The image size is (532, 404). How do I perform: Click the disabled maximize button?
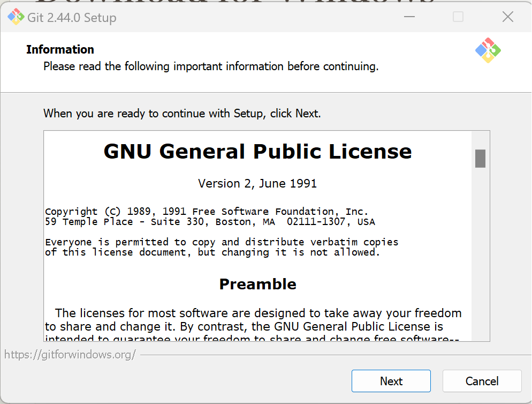(458, 17)
